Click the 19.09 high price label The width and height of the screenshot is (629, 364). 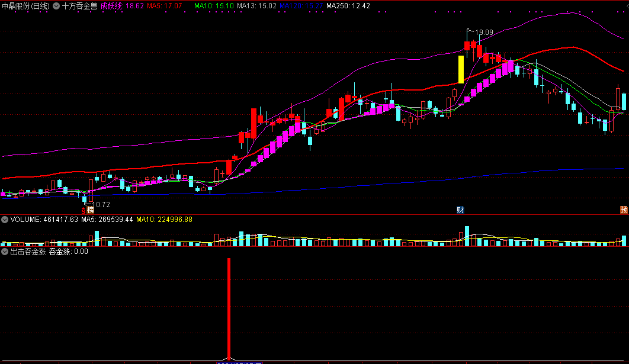pos(484,33)
